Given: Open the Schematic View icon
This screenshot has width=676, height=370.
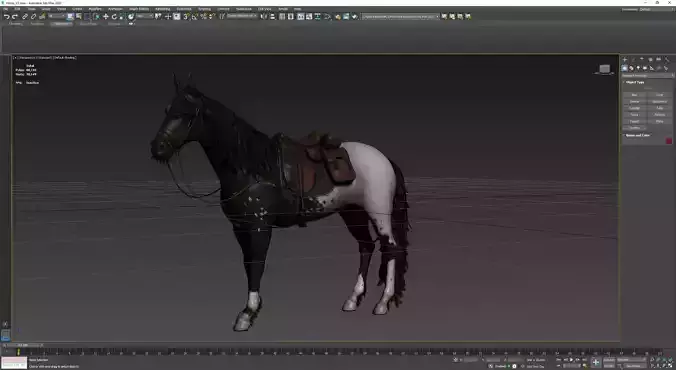Looking at the screenshot, I should coord(318,16).
